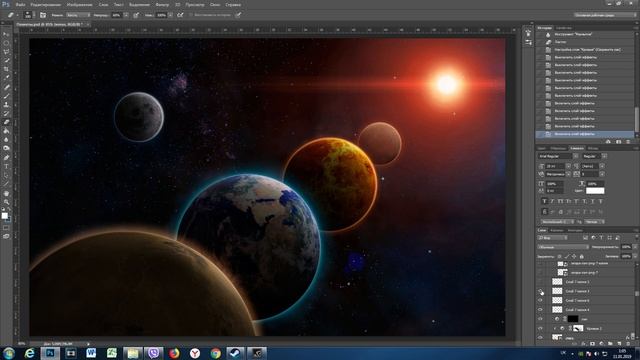
Task: Switch to the Каналы tab
Action: click(557, 230)
